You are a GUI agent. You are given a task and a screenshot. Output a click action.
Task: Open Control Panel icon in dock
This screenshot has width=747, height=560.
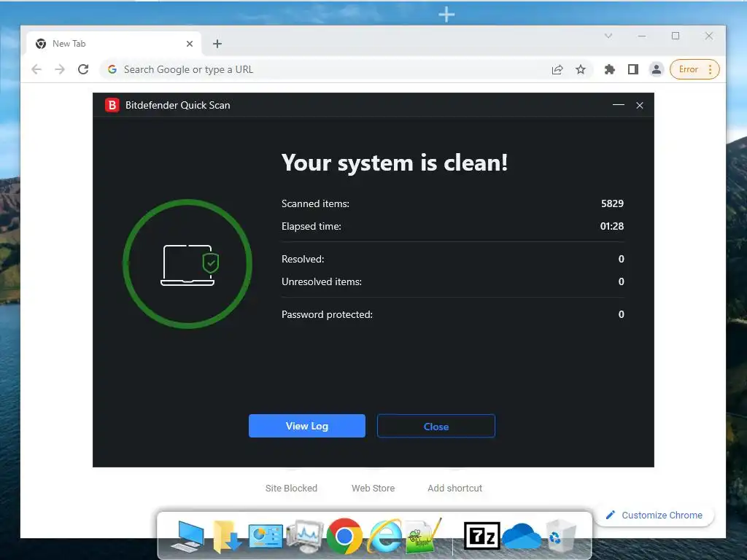(266, 537)
